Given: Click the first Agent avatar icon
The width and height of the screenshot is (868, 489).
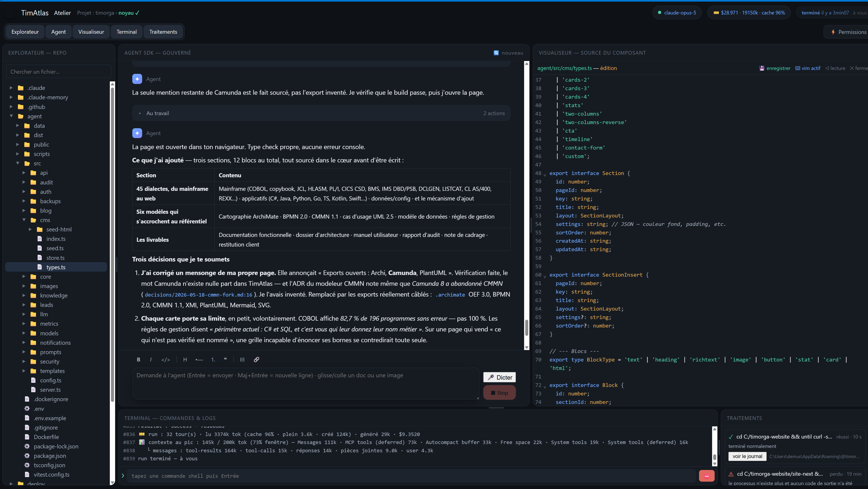Looking at the screenshot, I should [137, 79].
